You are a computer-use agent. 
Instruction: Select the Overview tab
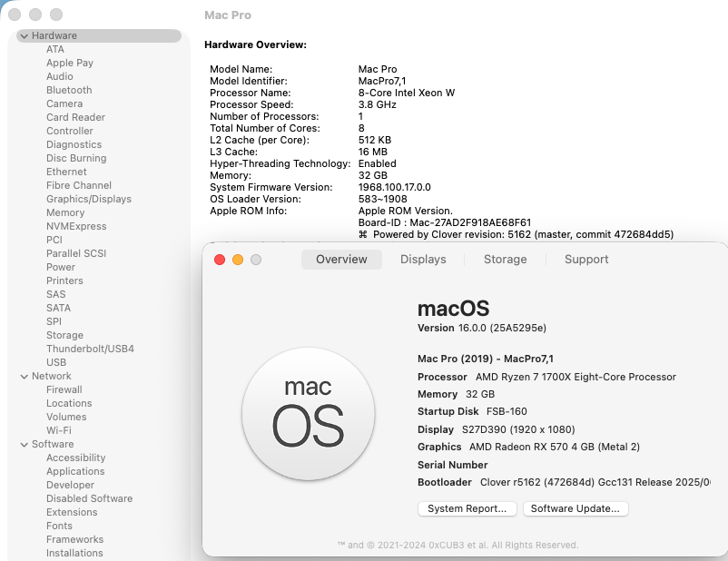coord(341,259)
